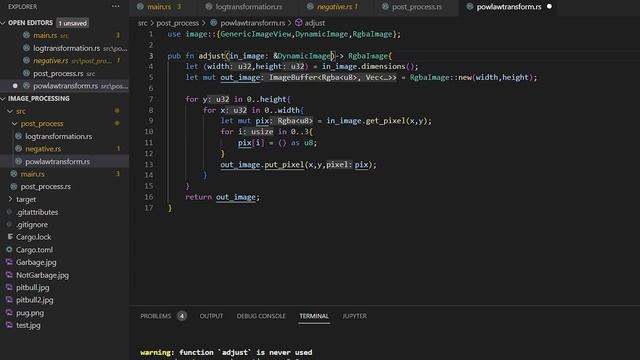
Task: Click the 'get_pixel' call on line 9
Action: [385, 121]
